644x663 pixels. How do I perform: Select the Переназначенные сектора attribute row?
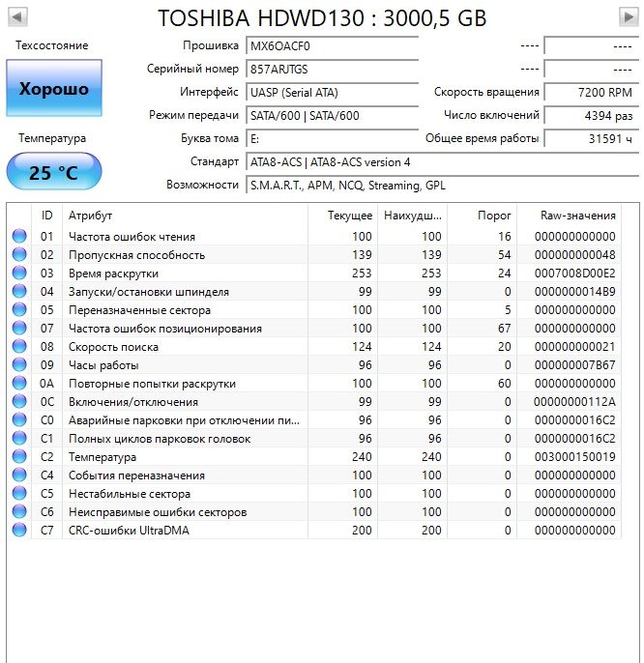pyautogui.click(x=314, y=309)
